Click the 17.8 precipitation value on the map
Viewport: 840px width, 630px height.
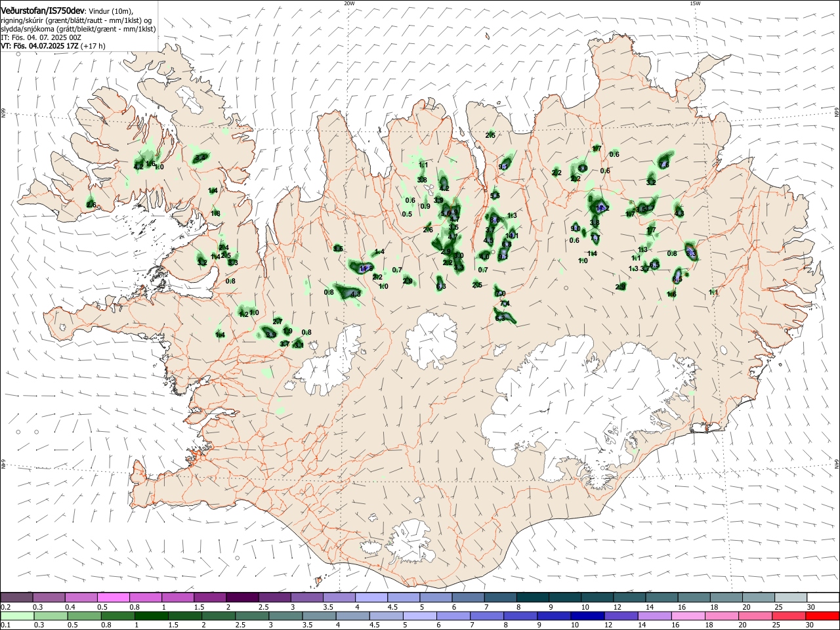[x=366, y=268]
